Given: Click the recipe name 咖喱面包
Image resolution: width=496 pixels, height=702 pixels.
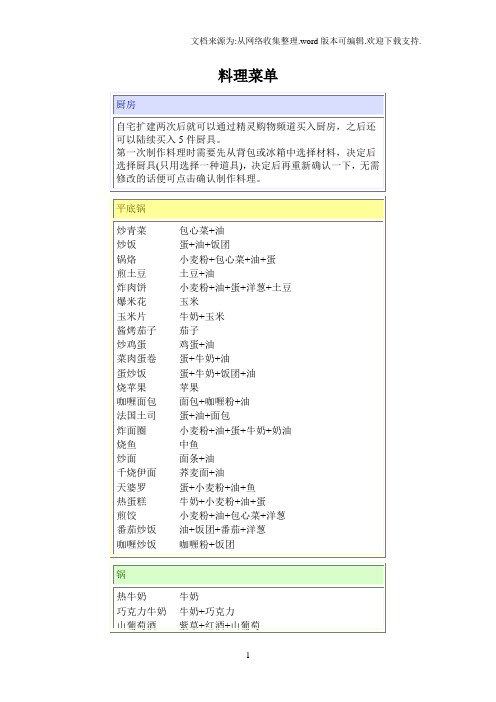Looking at the screenshot, I should 137,402.
